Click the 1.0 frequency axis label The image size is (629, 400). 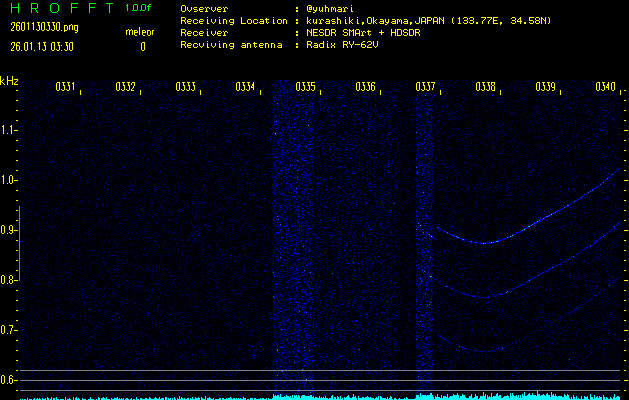pos(9,180)
